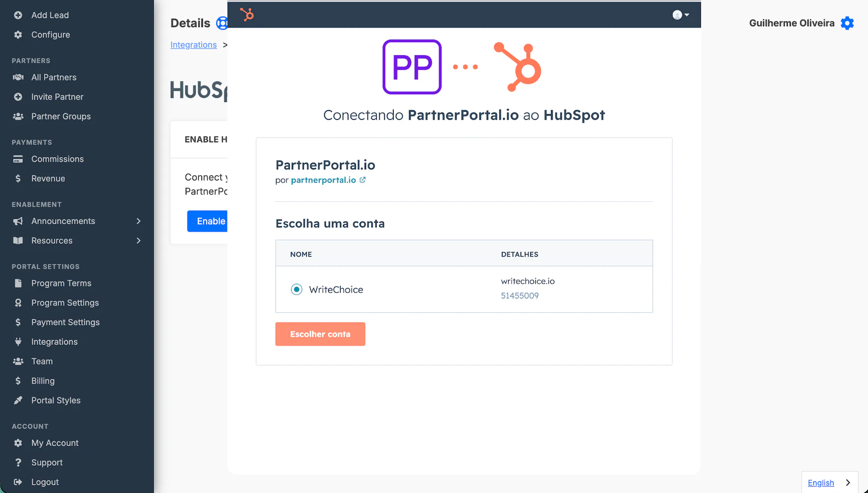
Task: Open Billing in sidebar
Action: click(x=43, y=381)
